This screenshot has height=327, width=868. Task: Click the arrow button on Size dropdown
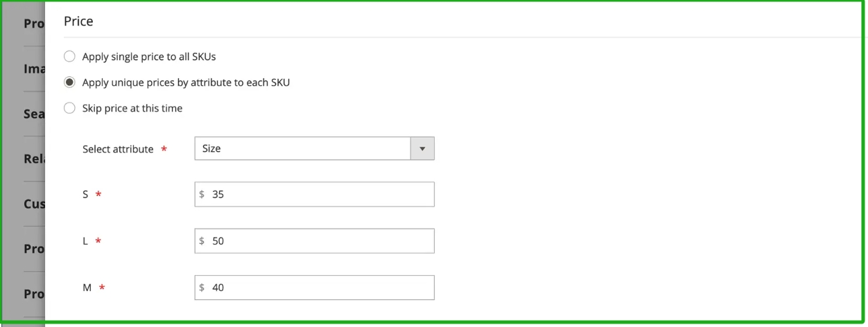click(422, 148)
